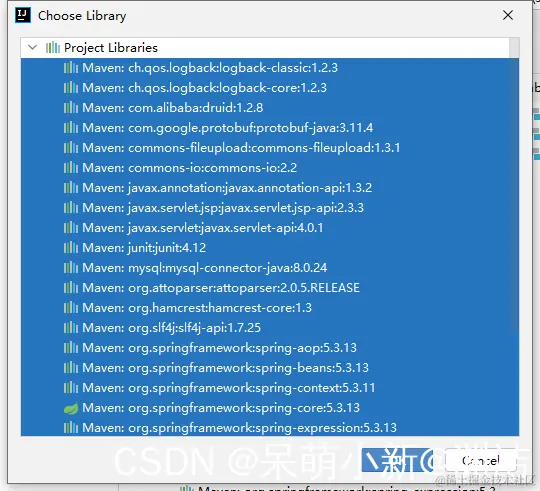The image size is (540, 491).
Task: Click the spring-aop:5.3.13 library icon
Action: tap(71, 347)
